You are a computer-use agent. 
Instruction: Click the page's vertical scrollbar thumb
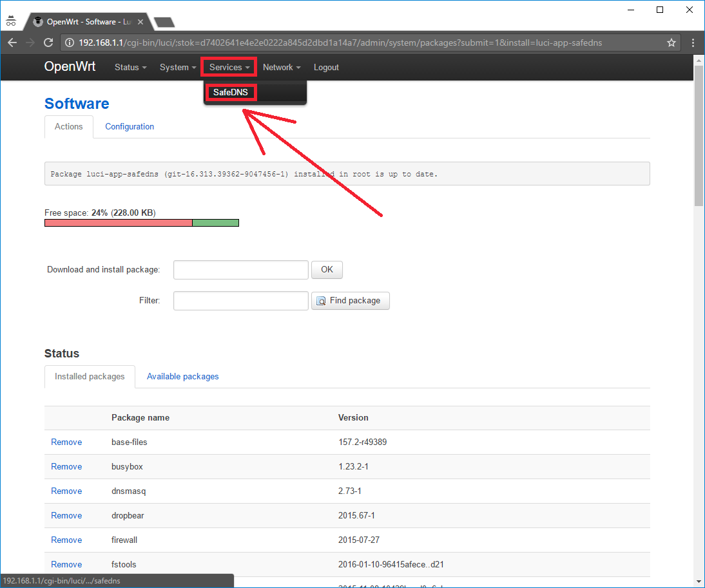[699, 135]
